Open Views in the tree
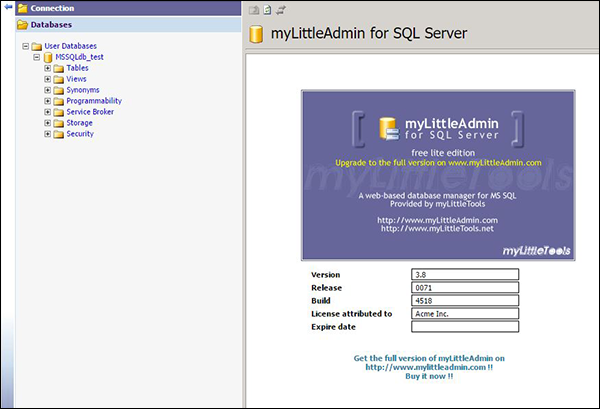The image size is (600, 409). (x=76, y=79)
